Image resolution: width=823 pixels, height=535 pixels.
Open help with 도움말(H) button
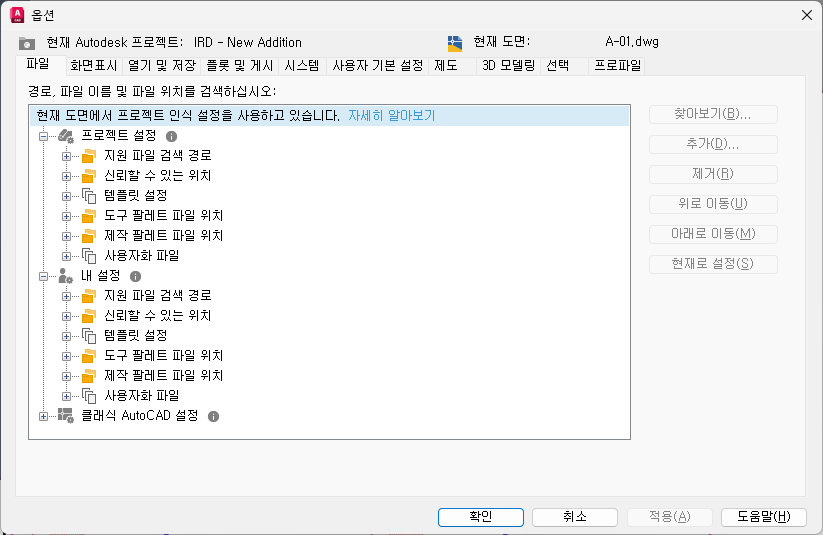click(764, 517)
